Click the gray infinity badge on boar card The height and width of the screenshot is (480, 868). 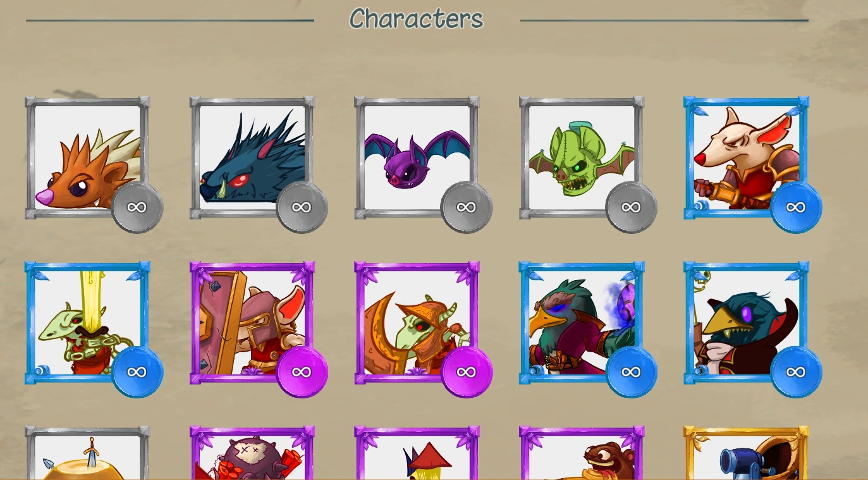302,207
